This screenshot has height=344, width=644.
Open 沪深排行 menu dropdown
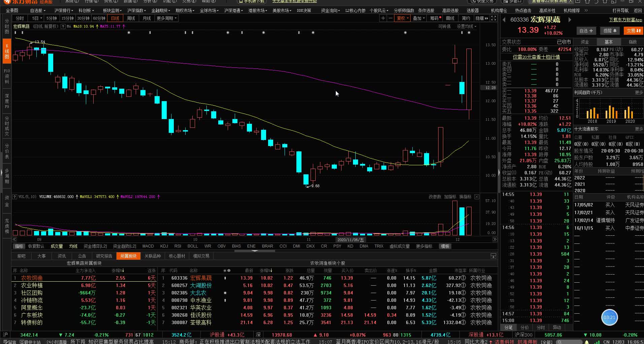click(64, 10)
